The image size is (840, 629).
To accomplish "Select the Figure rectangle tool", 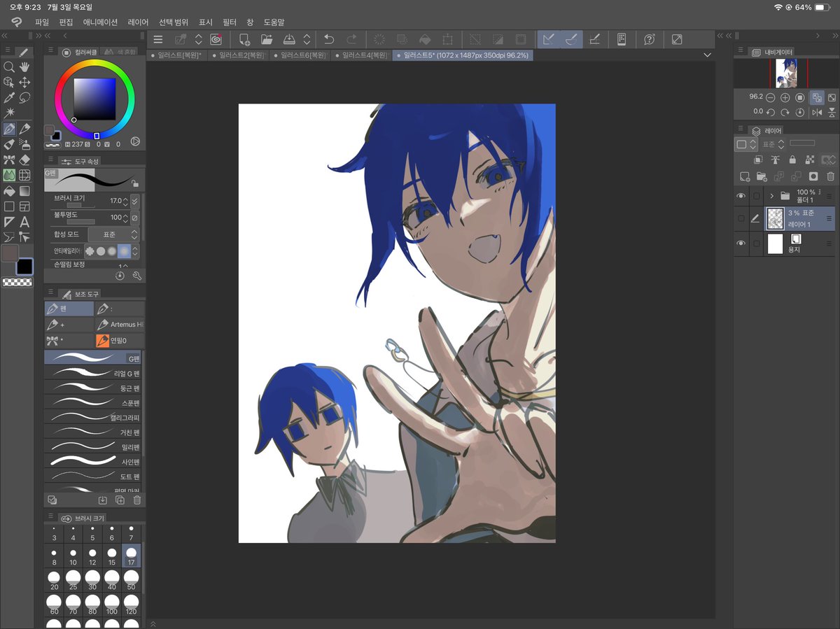I will (9, 206).
